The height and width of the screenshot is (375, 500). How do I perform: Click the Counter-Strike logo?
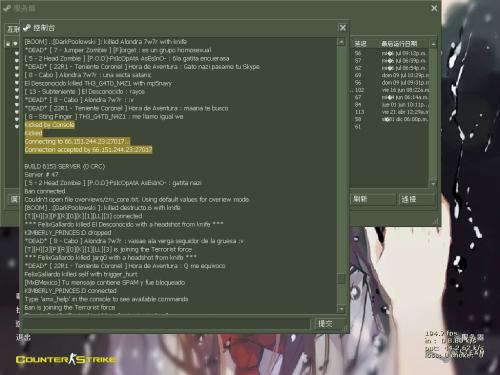pyautogui.click(x=66, y=359)
